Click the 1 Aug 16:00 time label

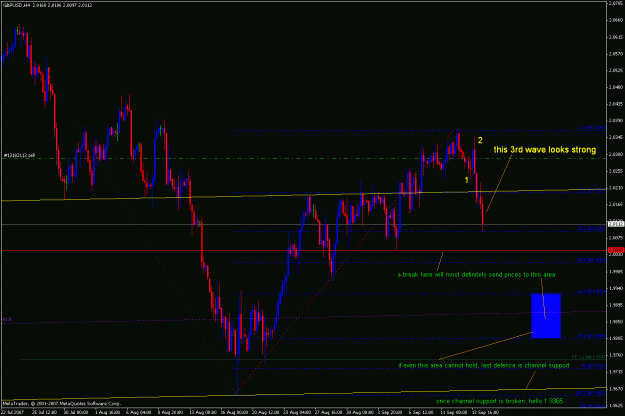[108, 412]
